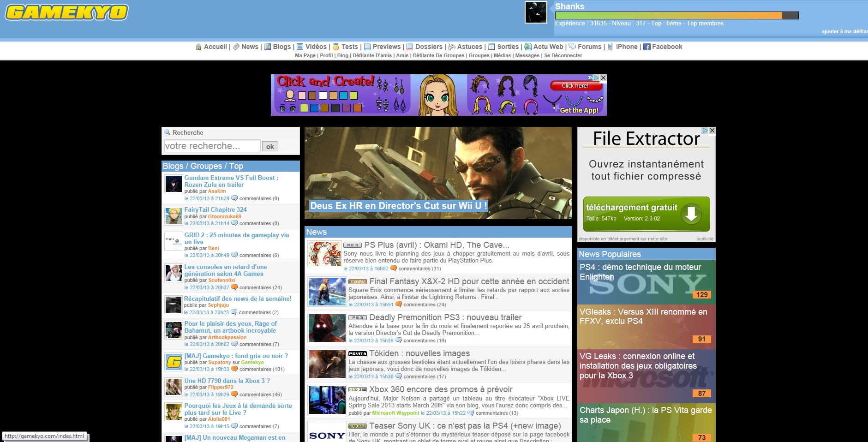Click the Accueil house icon
868x442 pixels.
[198, 47]
